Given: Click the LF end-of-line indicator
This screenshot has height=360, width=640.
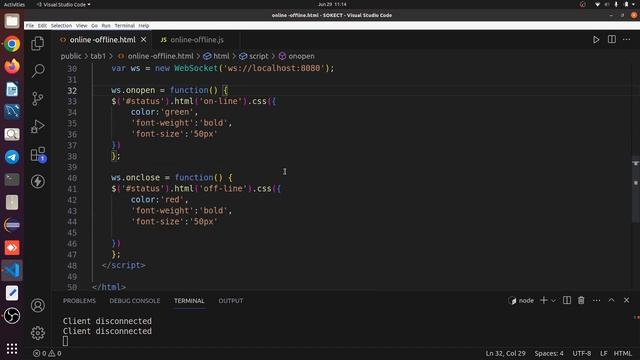Looking at the screenshot, I should coord(604,353).
